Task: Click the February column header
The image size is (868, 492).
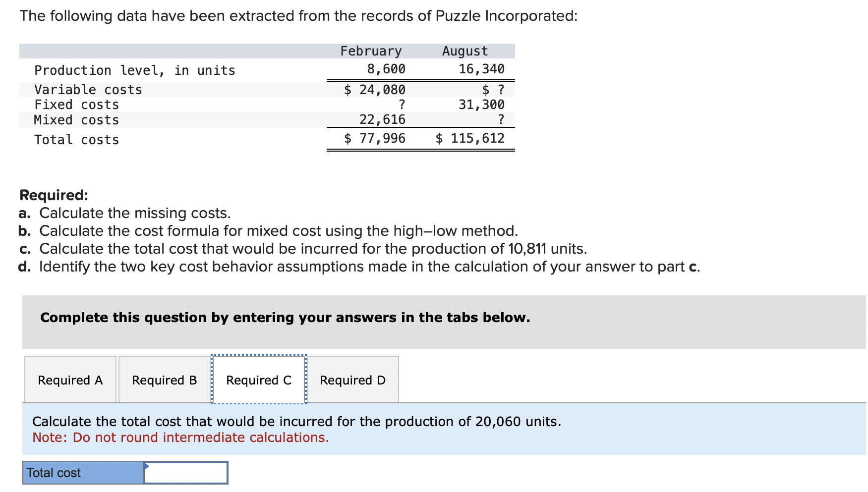Action: click(x=371, y=51)
